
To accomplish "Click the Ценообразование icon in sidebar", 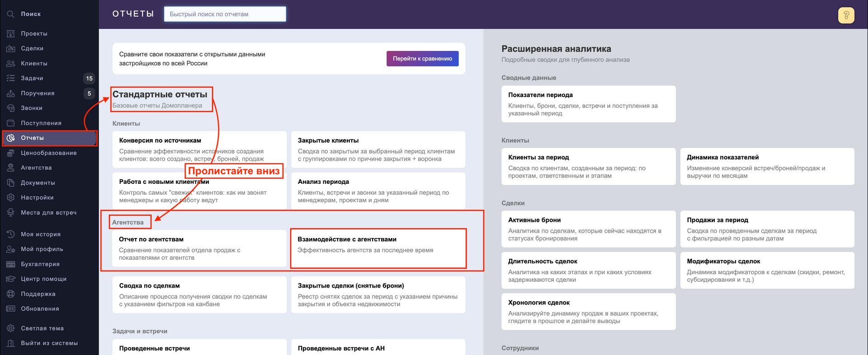I will coord(11,153).
